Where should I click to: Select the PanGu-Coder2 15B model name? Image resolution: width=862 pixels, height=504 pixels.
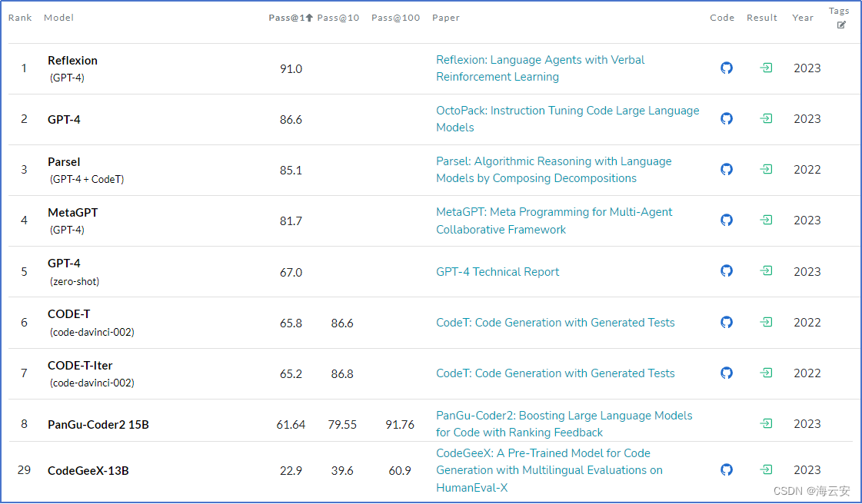(x=98, y=424)
